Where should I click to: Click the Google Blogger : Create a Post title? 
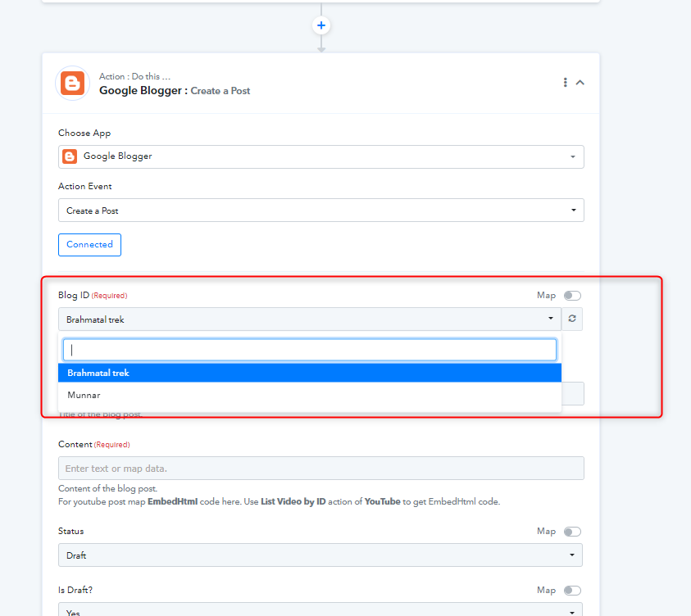[175, 91]
